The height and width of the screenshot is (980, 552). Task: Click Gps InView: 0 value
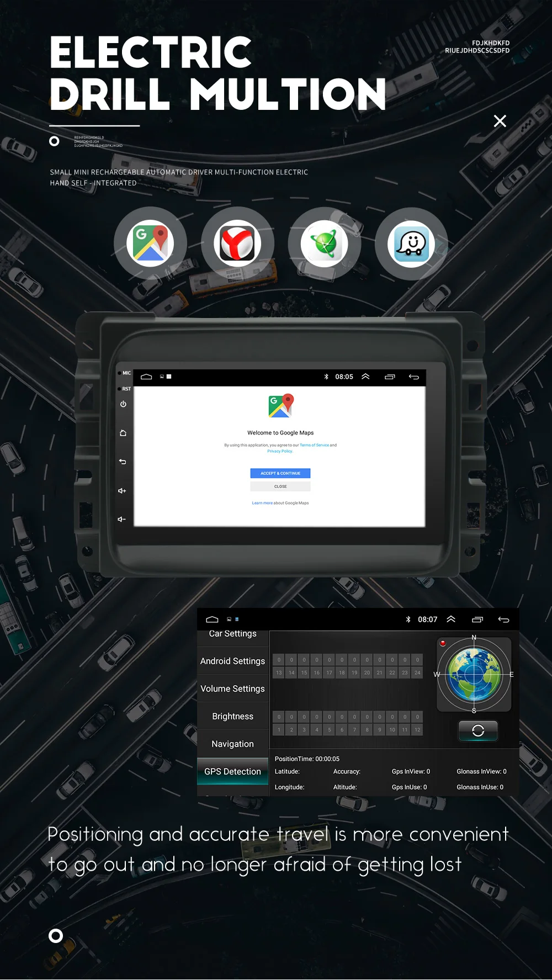(411, 771)
